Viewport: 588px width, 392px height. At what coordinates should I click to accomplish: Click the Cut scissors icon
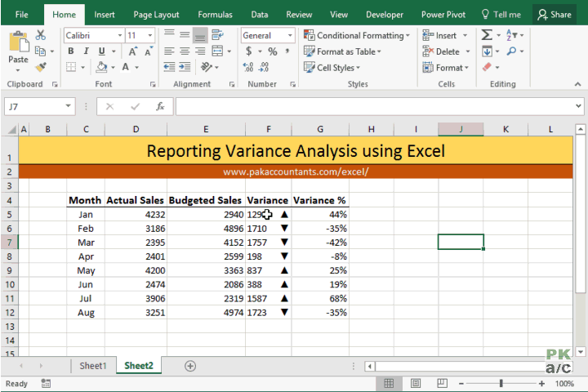coord(41,35)
